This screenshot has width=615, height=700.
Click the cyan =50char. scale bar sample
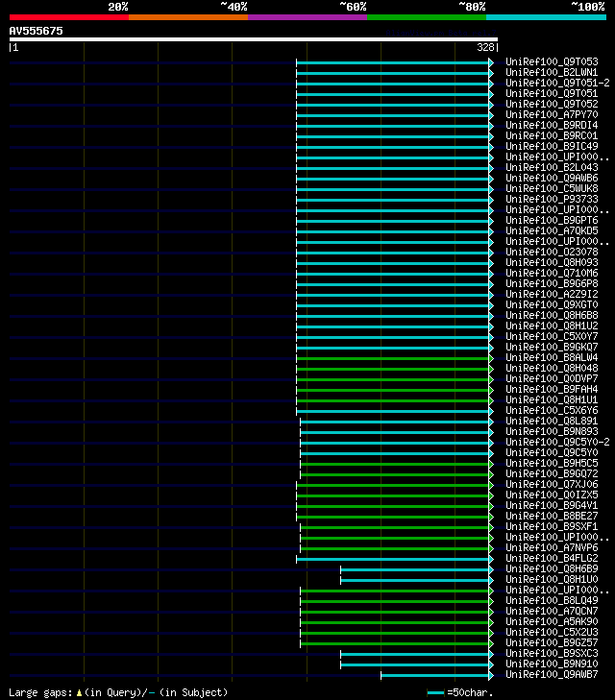[435, 693]
